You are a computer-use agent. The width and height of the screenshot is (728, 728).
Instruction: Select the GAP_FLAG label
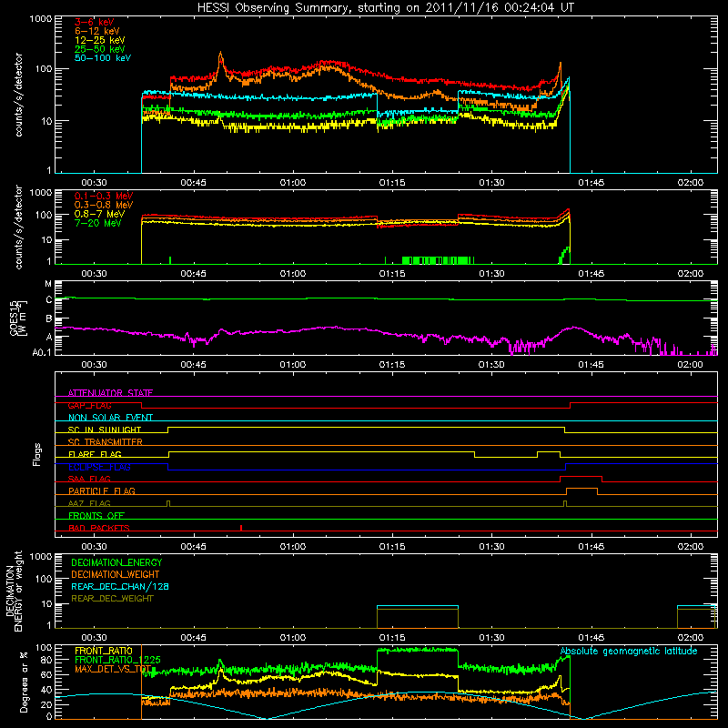click(89, 405)
